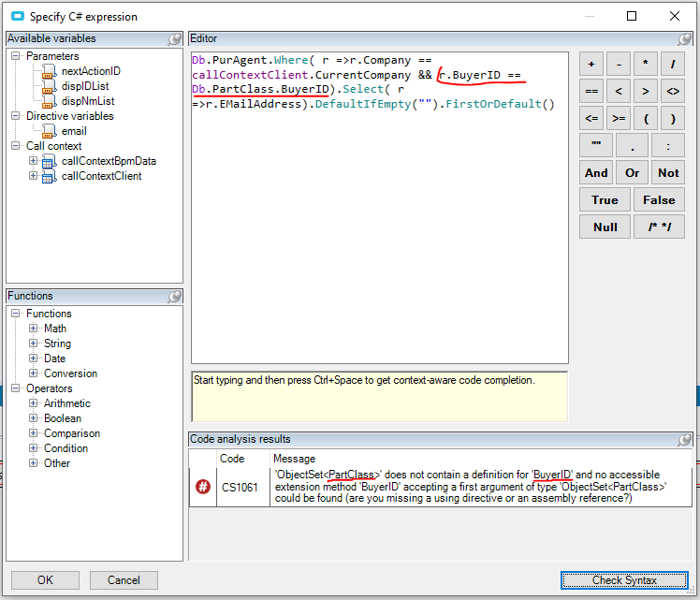Viewport: 700px width, 600px height.
Task: Expand the Comparison operators group
Action: pos(33,432)
